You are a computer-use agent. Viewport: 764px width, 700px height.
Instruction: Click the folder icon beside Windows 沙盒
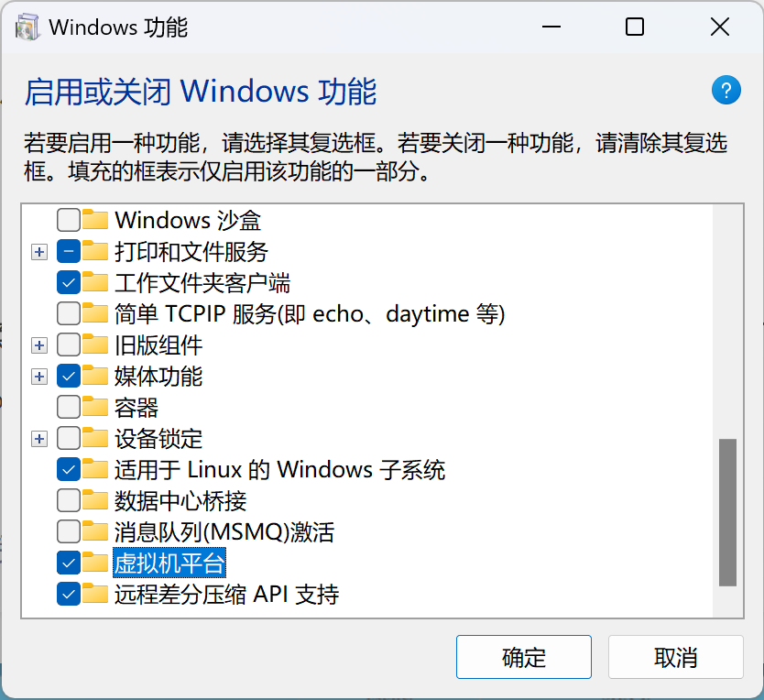point(95,220)
